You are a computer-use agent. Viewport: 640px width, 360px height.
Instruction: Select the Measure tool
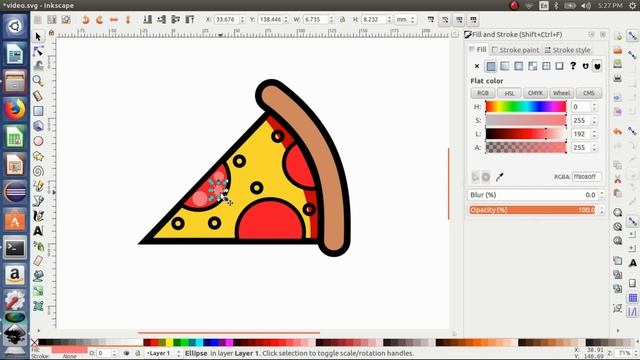tap(38, 96)
